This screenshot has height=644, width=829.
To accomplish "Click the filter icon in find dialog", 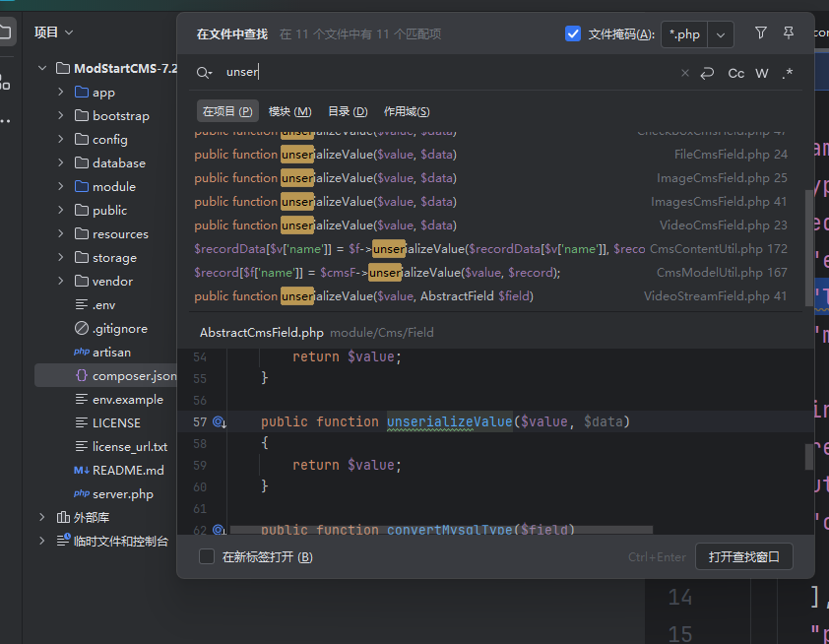I will coord(760,33).
